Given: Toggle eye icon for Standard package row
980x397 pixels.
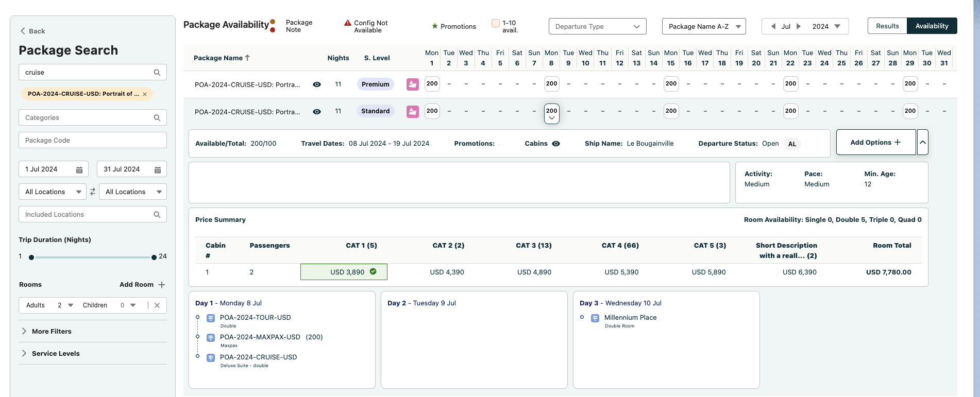Looking at the screenshot, I should point(317,112).
